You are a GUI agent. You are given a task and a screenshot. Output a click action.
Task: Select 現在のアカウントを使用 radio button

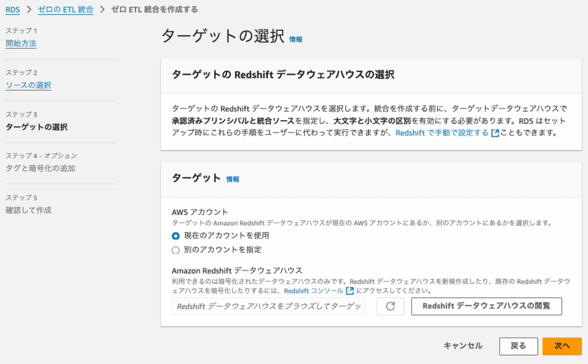coord(176,236)
